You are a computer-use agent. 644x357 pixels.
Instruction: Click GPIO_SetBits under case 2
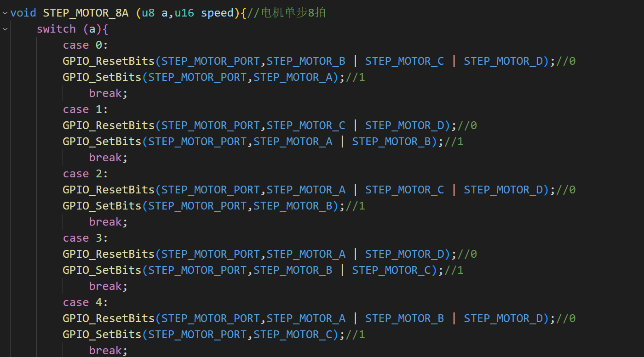pyautogui.click(x=102, y=206)
